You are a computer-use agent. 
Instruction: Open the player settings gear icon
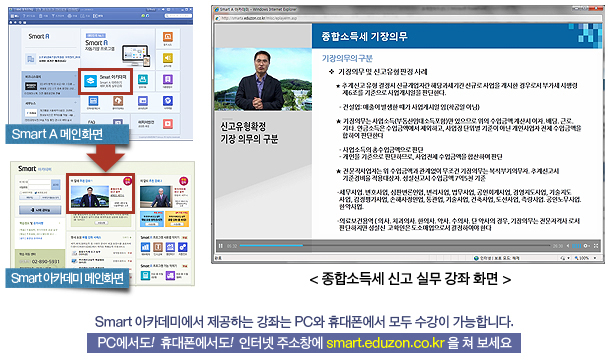(x=586, y=246)
